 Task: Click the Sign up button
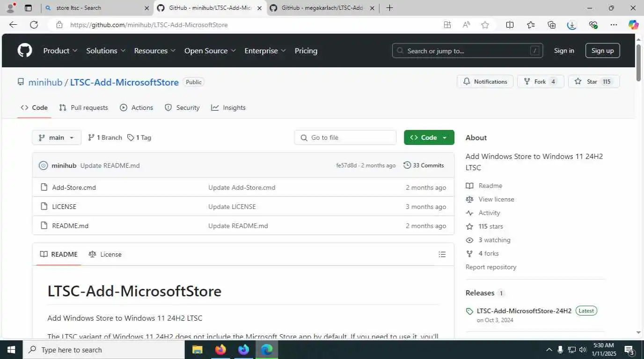(x=602, y=50)
